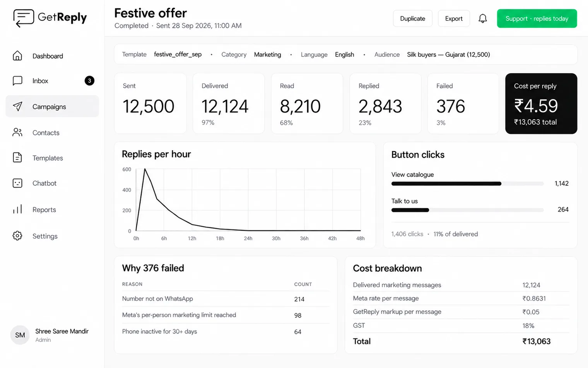This screenshot has width=588, height=368.
Task: Click the Festive offer campaign title
Action: [x=150, y=13]
